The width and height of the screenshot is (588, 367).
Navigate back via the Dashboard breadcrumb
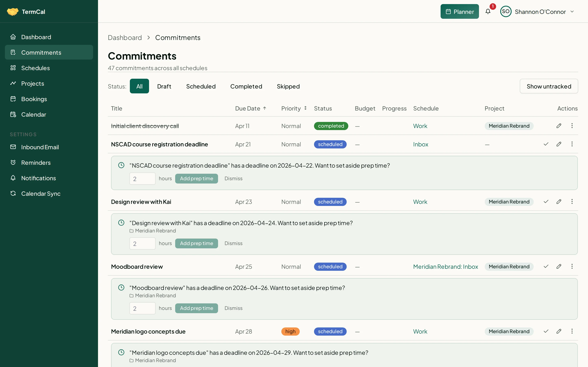(125, 37)
